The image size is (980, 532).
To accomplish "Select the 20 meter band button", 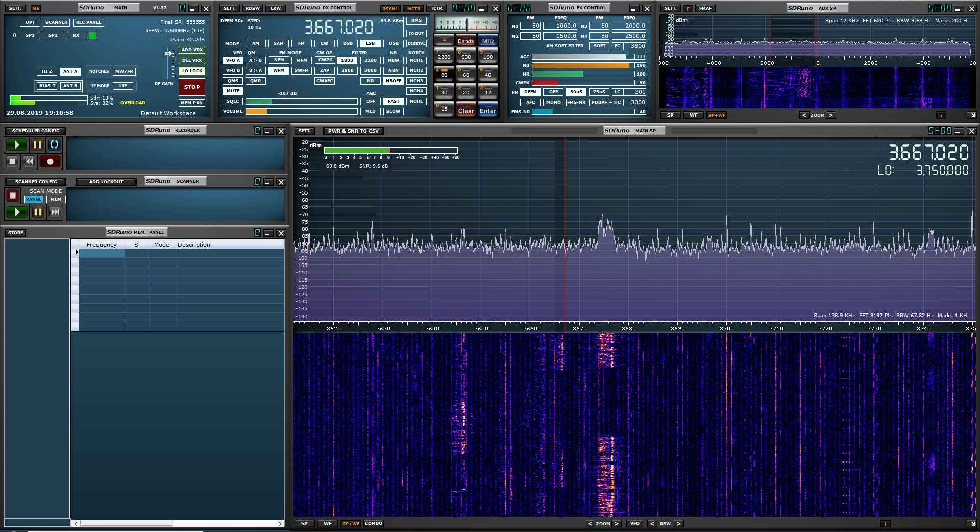I will pyautogui.click(x=466, y=91).
